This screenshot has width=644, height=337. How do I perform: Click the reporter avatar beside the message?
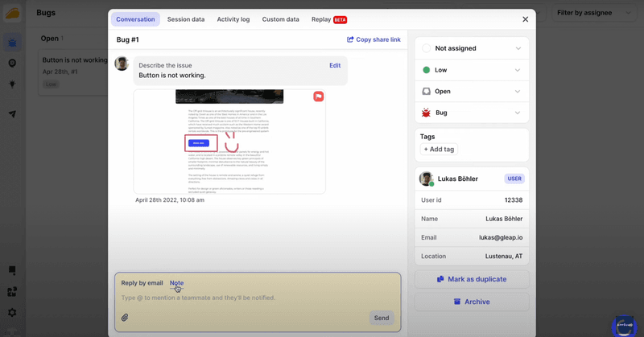pos(122,64)
